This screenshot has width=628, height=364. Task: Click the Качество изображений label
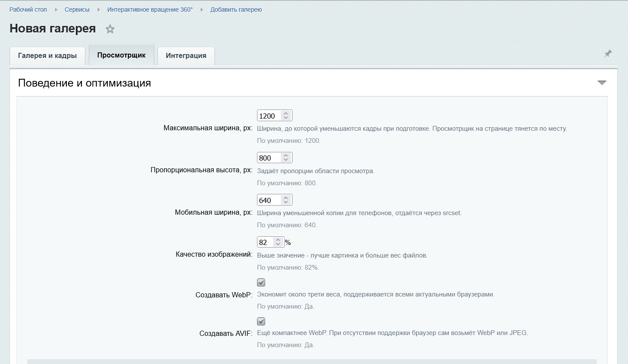point(214,254)
